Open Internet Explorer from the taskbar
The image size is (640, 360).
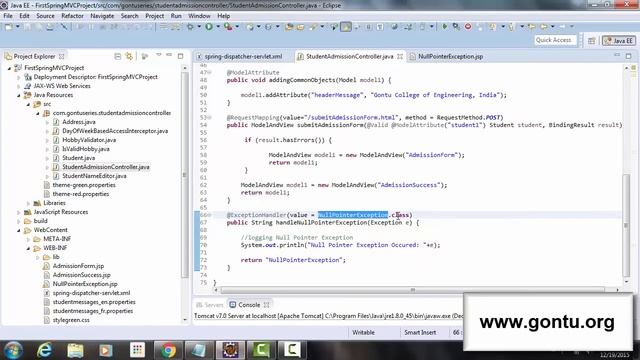click(x=44, y=350)
